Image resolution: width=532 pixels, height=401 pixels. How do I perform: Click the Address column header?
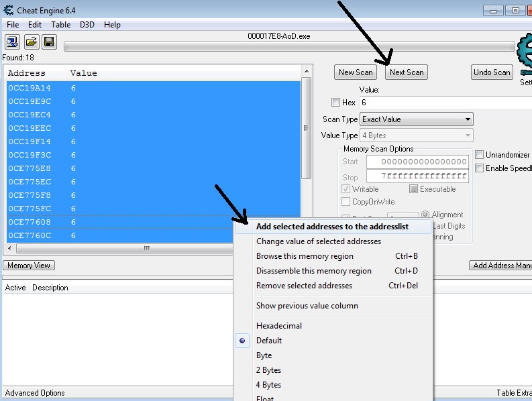(35, 73)
